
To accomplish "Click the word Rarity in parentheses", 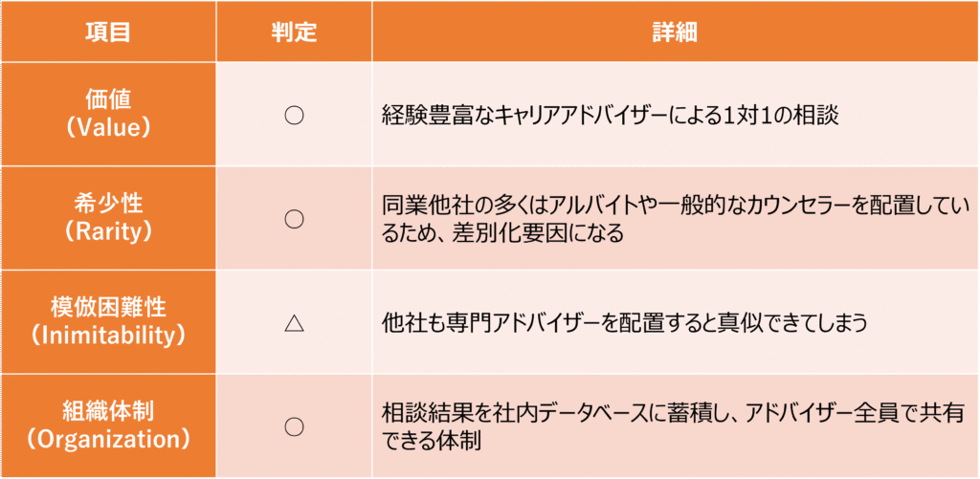I will 108,231.
